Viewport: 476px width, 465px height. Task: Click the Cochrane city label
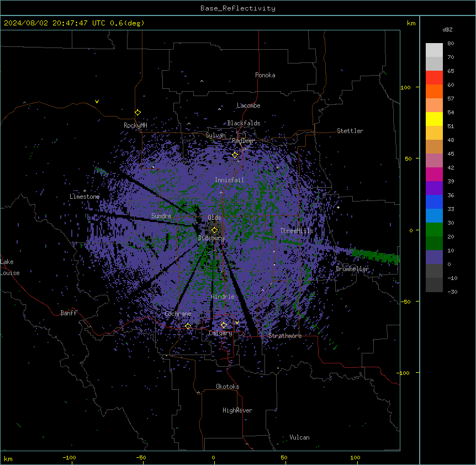[x=178, y=314]
